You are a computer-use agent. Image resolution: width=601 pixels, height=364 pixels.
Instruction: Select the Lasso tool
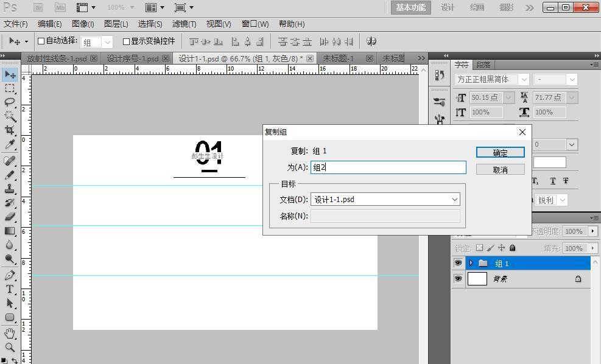(x=10, y=102)
